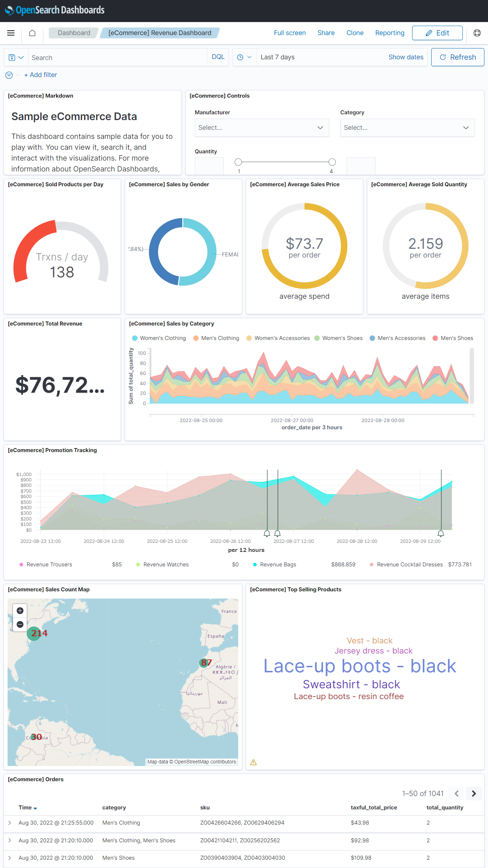
Task: Expand the first order row at 21:25:55
Action: tap(10, 823)
